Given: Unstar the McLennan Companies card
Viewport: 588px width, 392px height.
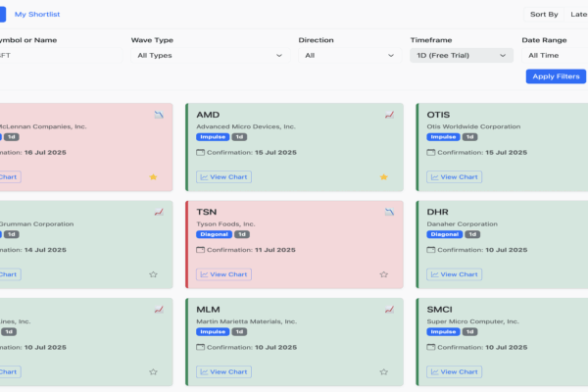Looking at the screenshot, I should click(153, 177).
